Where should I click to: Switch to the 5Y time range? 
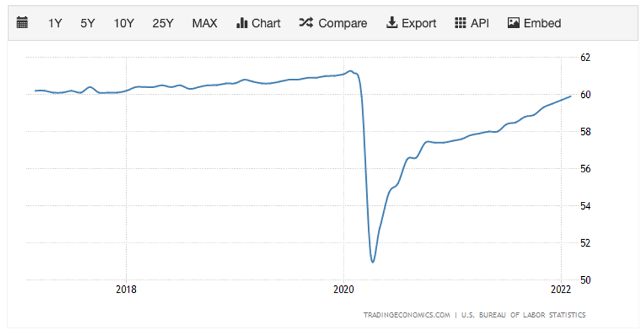[87, 23]
